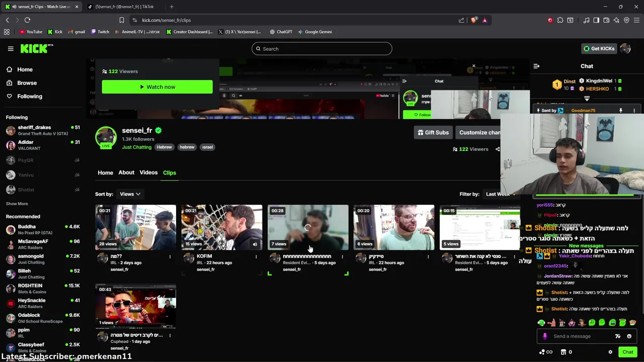Open the KICKs shop icon below chat
The width and height of the screenshot is (644, 362).
coord(563,352)
